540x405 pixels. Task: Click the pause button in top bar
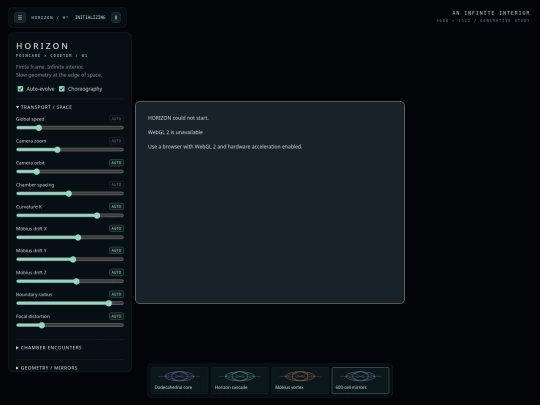coord(116,17)
